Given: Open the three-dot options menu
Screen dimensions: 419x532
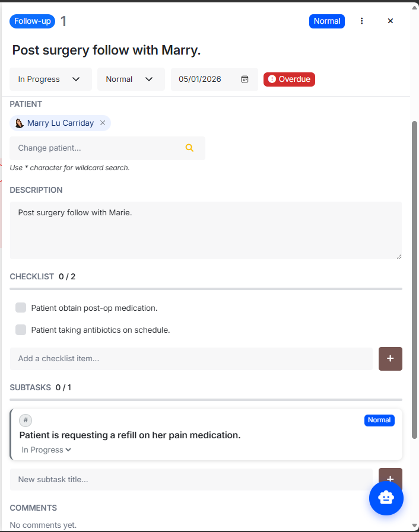Looking at the screenshot, I should click(x=361, y=21).
